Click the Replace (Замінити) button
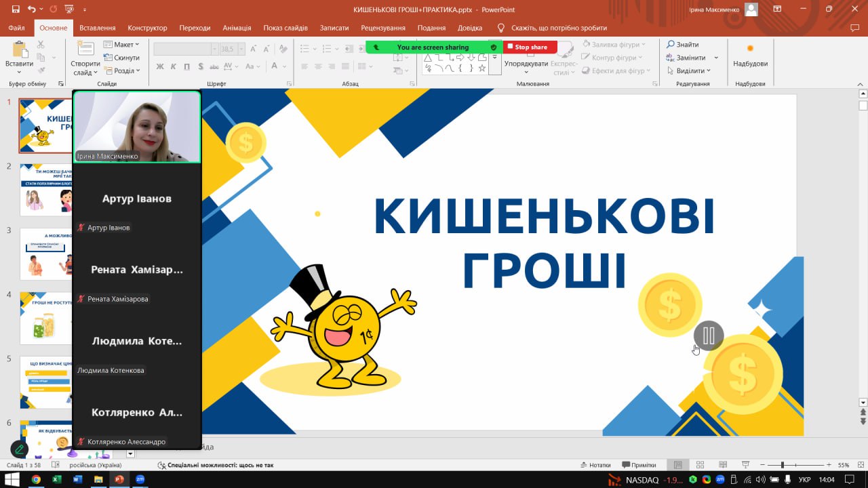The height and width of the screenshot is (488, 868). [x=686, y=58]
